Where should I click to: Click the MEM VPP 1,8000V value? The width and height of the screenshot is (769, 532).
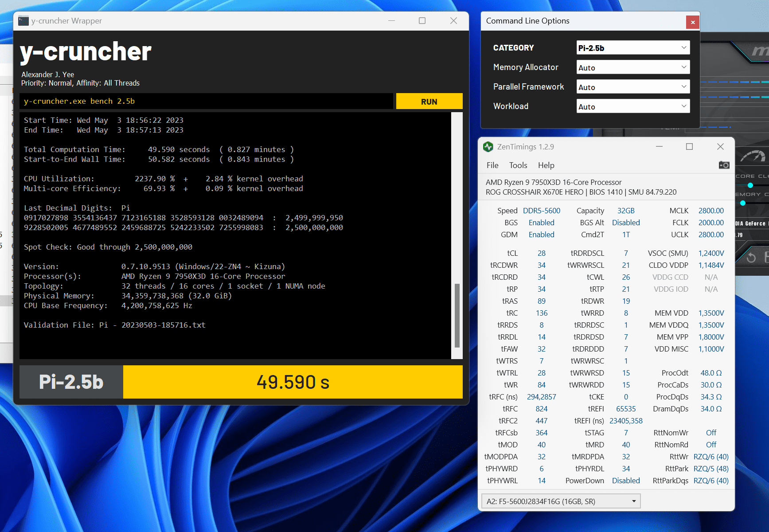[711, 337]
